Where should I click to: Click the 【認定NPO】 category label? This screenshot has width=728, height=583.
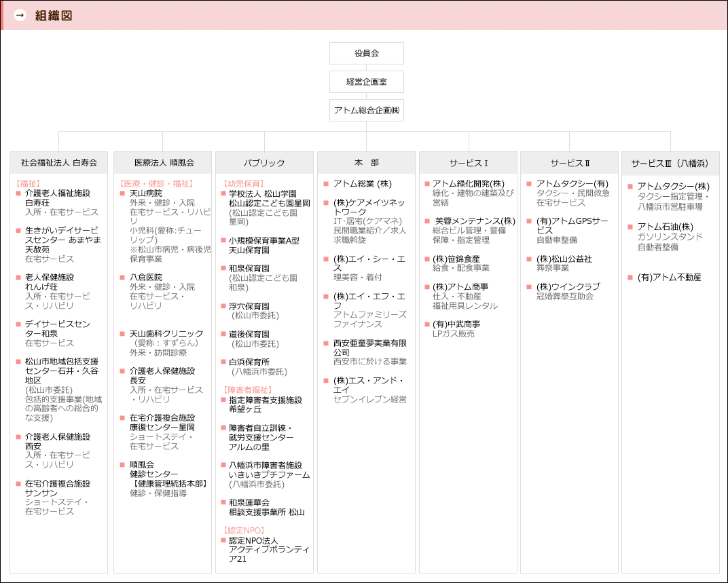tap(244, 530)
